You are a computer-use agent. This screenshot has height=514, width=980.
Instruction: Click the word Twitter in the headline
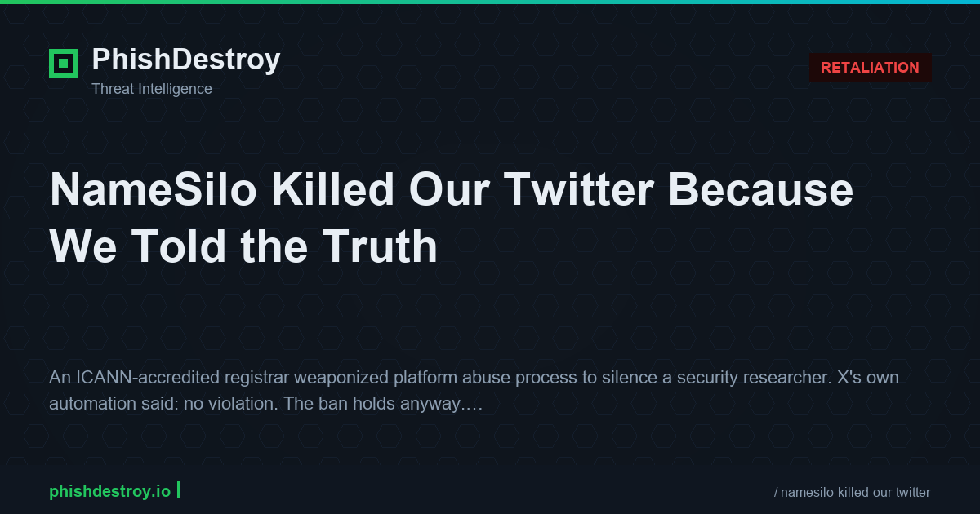click(578, 190)
